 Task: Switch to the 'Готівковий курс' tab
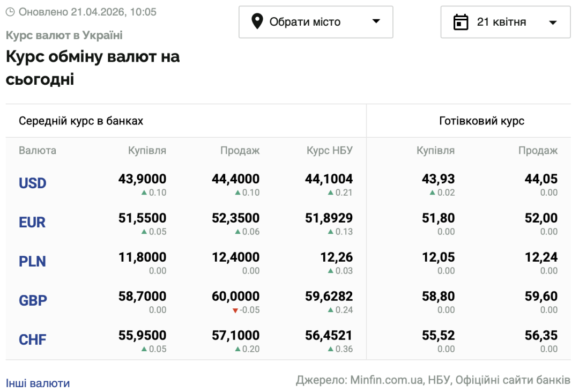(x=481, y=121)
